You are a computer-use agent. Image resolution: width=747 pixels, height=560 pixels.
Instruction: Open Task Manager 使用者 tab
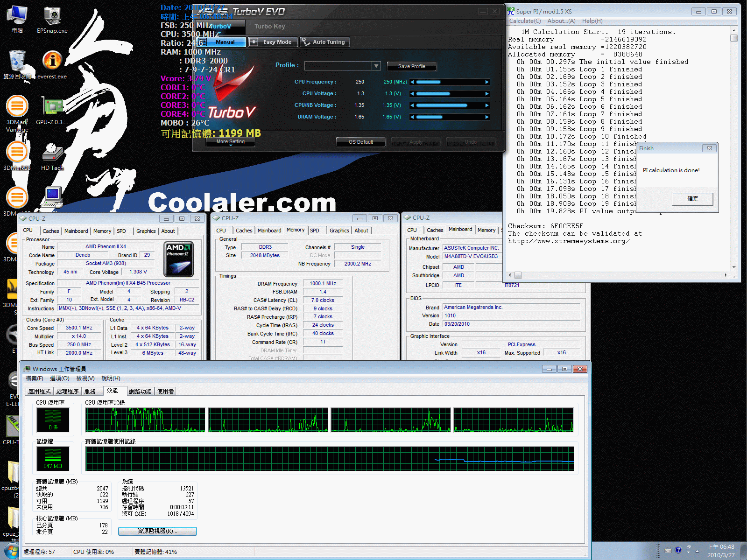[x=165, y=392]
